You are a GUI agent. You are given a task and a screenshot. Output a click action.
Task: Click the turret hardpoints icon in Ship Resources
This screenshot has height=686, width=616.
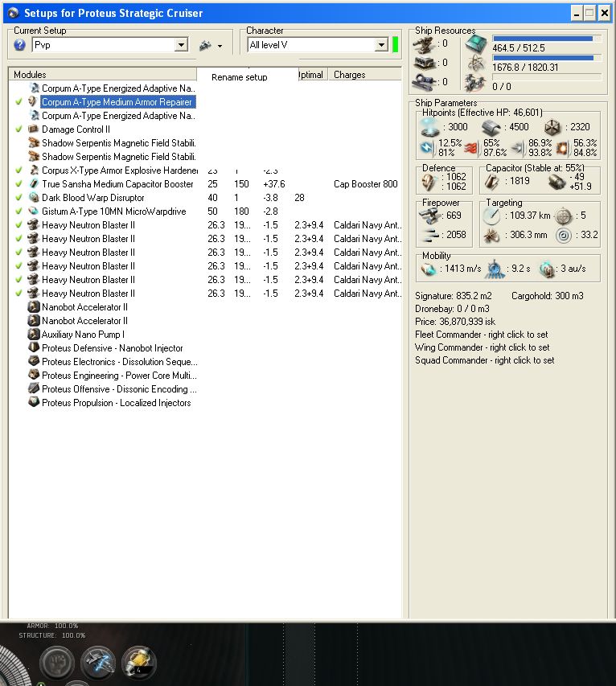424,43
